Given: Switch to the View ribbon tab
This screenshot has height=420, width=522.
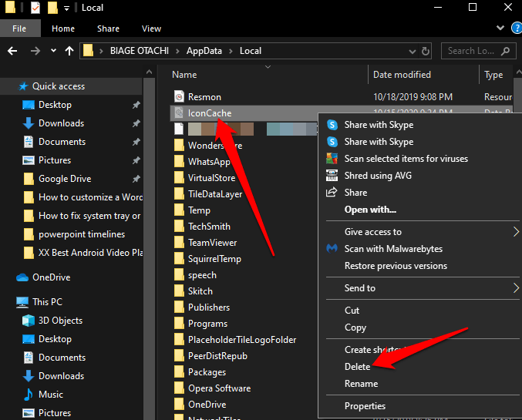Looking at the screenshot, I should 151,29.
